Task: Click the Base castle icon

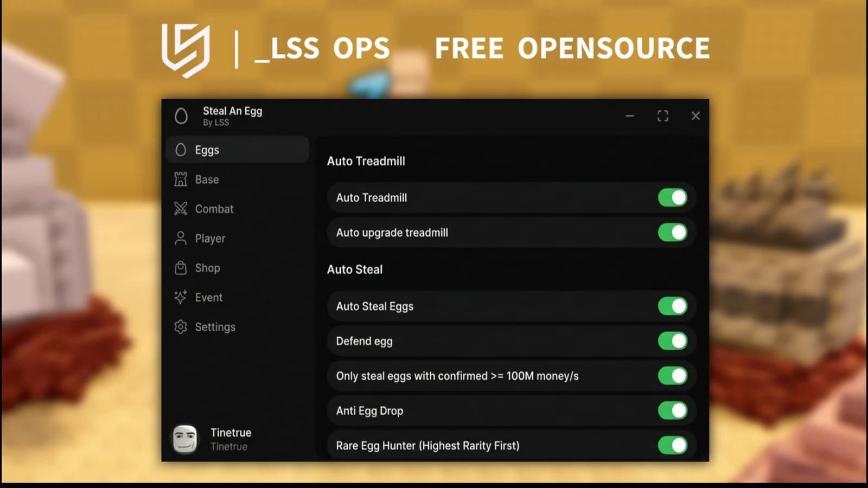Action: [181, 179]
